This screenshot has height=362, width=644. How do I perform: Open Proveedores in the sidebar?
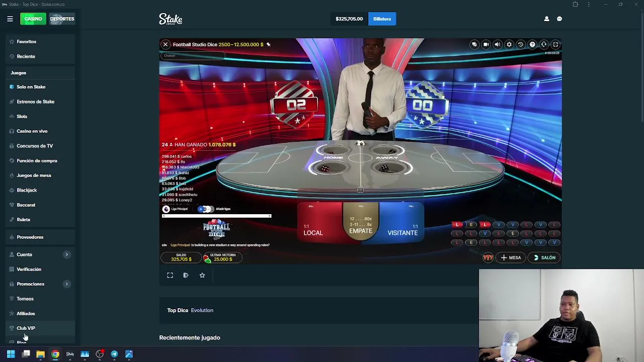click(x=41, y=237)
